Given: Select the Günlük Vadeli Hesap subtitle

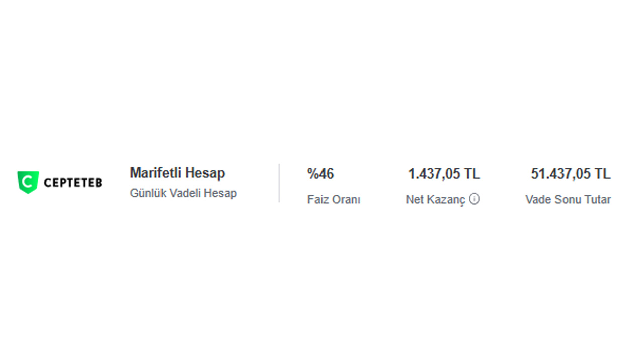Looking at the screenshot, I should (183, 193).
